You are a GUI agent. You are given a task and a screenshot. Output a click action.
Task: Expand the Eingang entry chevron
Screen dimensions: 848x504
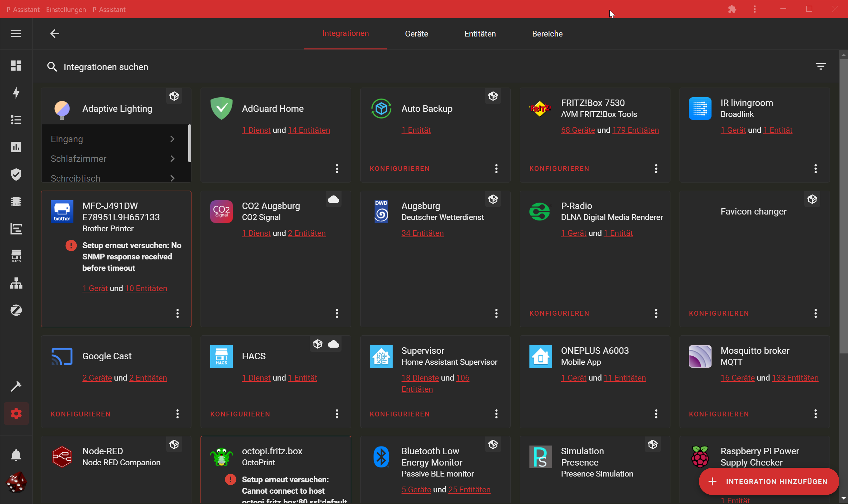click(x=172, y=139)
